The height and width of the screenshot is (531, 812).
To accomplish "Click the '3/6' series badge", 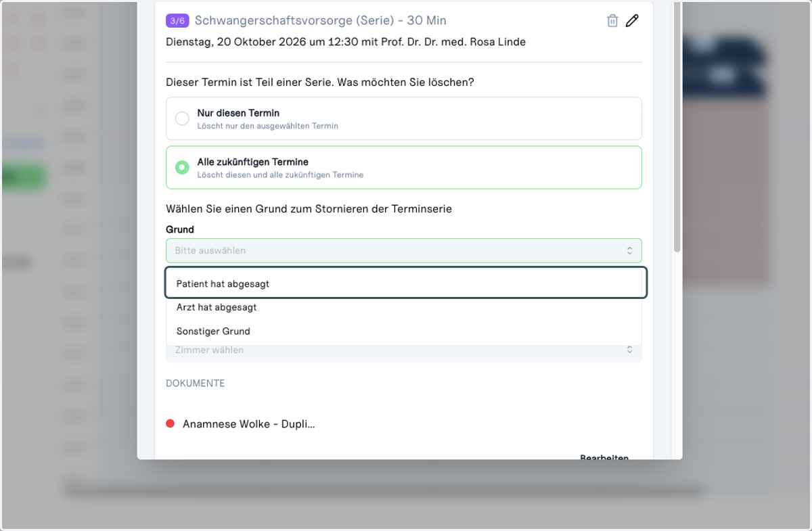I will pyautogui.click(x=177, y=21).
